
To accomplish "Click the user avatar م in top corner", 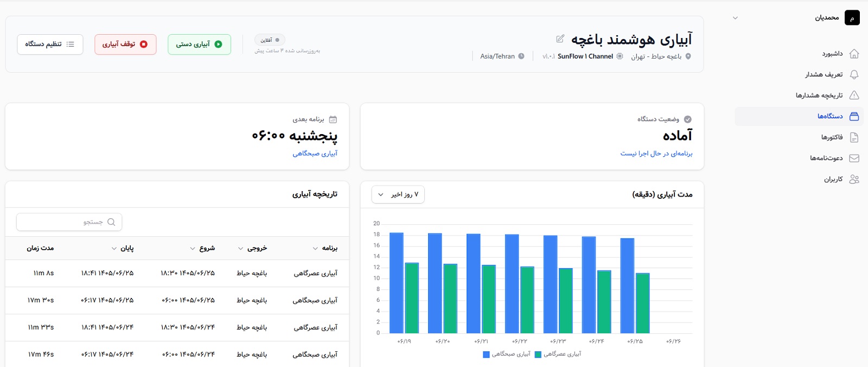I will [x=852, y=18].
